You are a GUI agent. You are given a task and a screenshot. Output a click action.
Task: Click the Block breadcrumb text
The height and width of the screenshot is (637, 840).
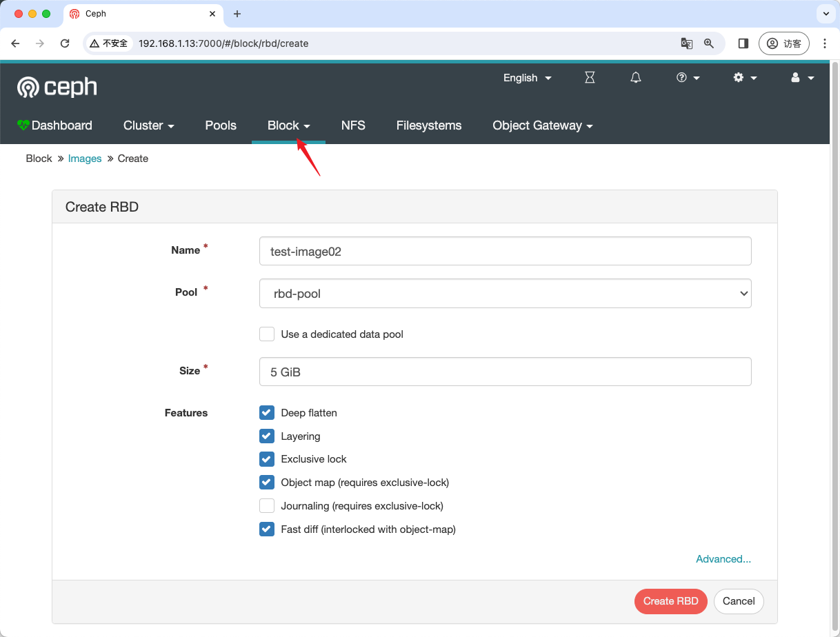(x=39, y=159)
